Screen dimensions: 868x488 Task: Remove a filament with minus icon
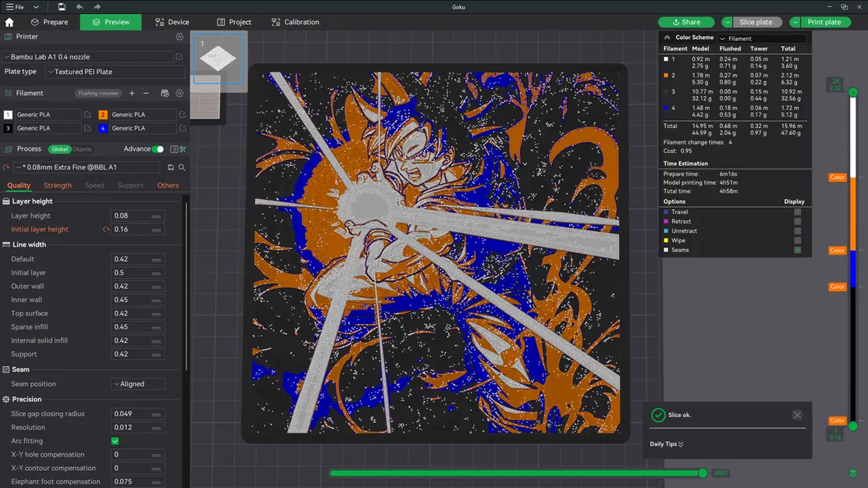click(146, 93)
